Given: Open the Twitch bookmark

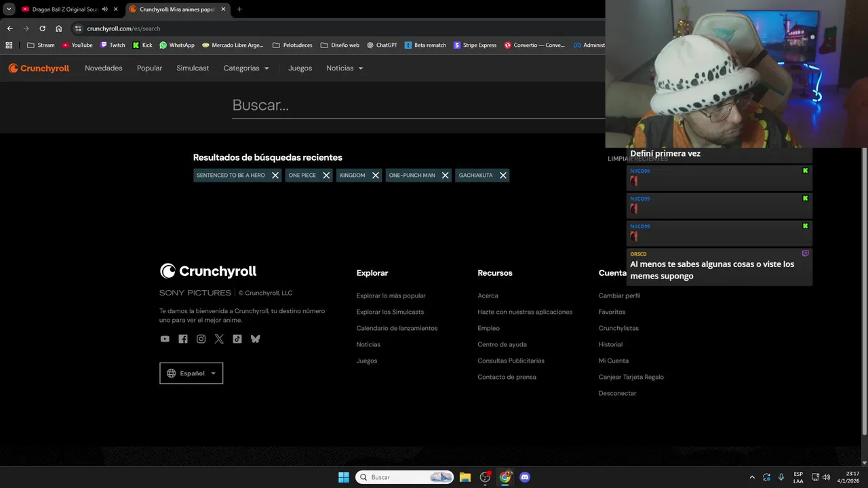Looking at the screenshot, I should (113, 45).
